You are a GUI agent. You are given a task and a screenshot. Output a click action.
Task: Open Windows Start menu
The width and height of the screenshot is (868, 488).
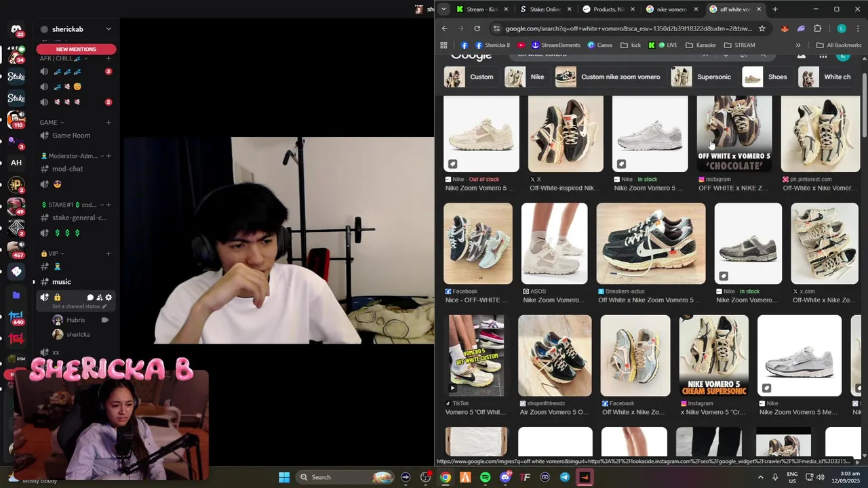284,477
